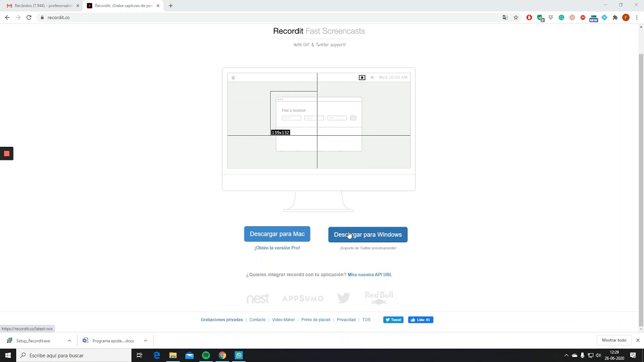Image resolution: width=644 pixels, height=362 pixels.
Task: Open the clock showing 12:29
Action: click(614, 355)
